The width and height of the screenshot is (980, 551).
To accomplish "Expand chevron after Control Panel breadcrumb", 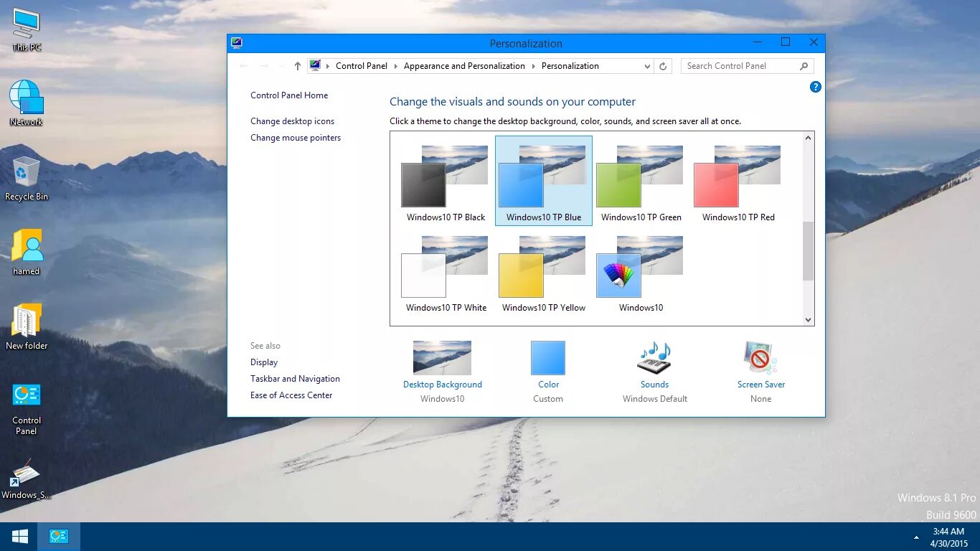I will click(396, 66).
